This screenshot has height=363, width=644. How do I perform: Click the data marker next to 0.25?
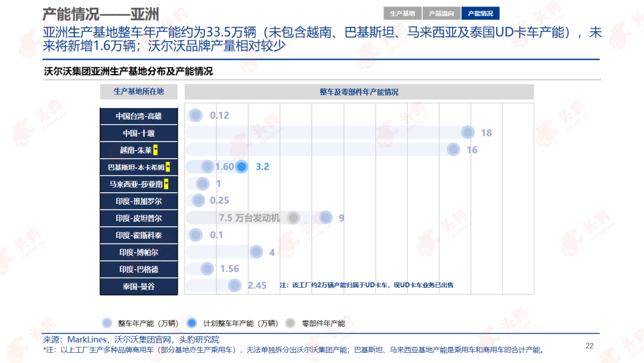tap(199, 200)
